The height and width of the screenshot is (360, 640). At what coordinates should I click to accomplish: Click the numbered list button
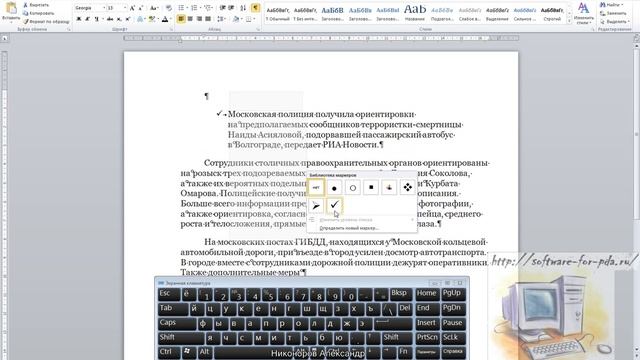(x=194, y=8)
